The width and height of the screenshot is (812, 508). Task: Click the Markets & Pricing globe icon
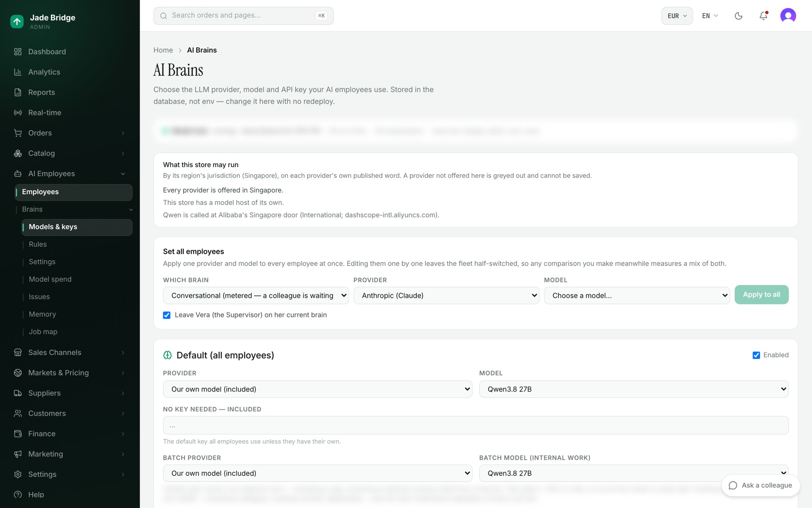click(18, 373)
